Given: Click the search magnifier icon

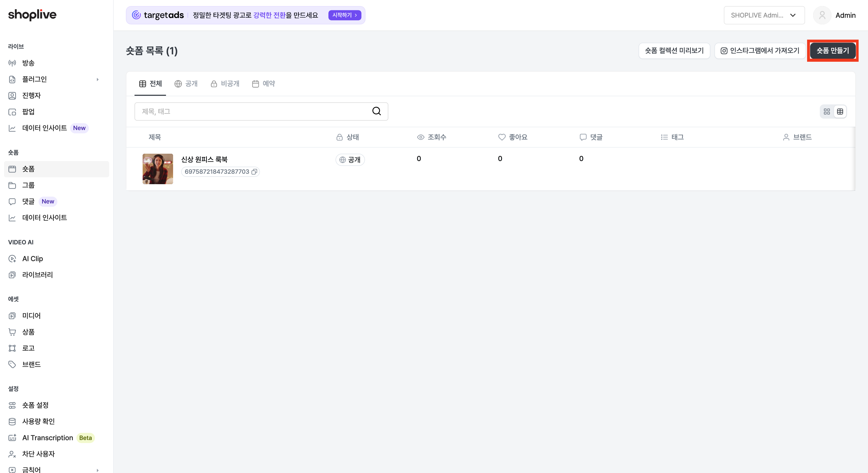Looking at the screenshot, I should tap(376, 111).
